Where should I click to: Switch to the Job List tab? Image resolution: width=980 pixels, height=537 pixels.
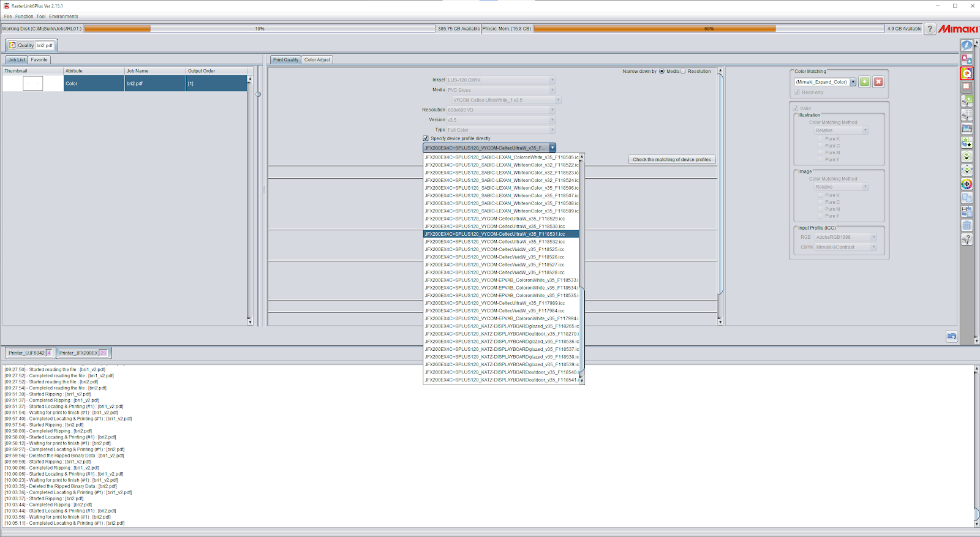point(17,59)
